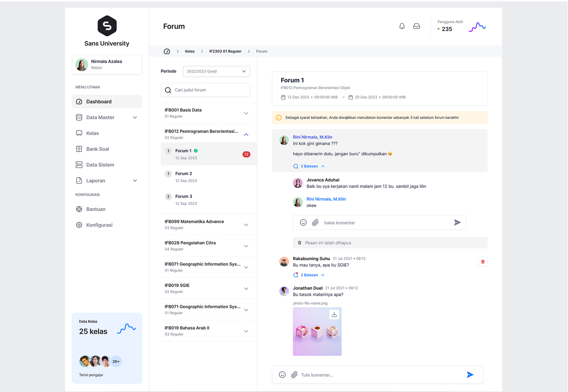
Task: Expand Laporan menu chevron
Action: click(x=135, y=181)
